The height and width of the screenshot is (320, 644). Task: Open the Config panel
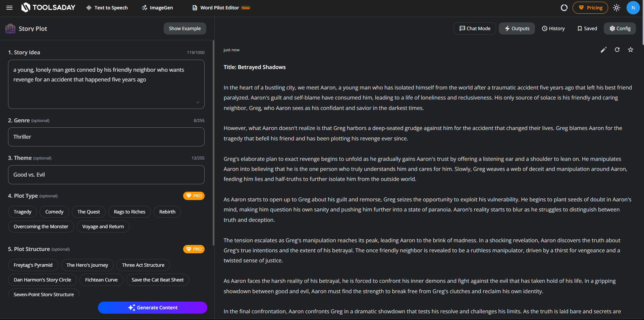[620, 28]
